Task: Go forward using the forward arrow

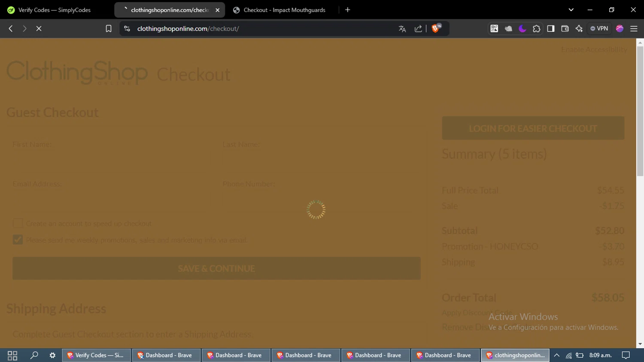Action: click(x=24, y=29)
